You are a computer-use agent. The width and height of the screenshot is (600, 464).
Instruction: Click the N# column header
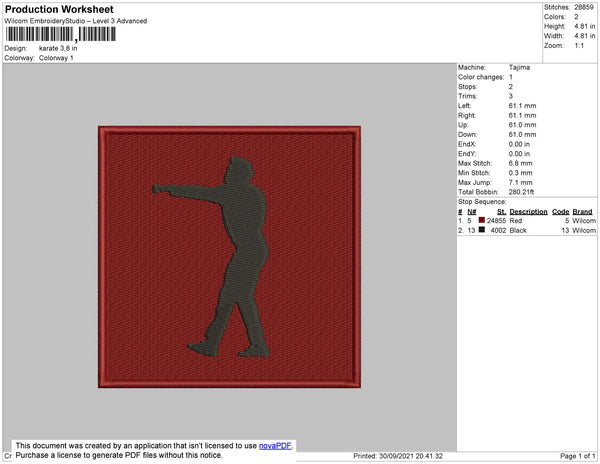(x=470, y=212)
